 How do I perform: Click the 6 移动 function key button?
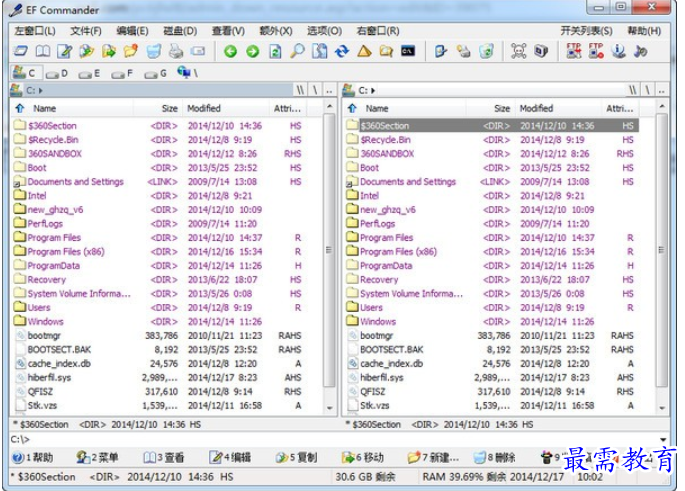363,457
